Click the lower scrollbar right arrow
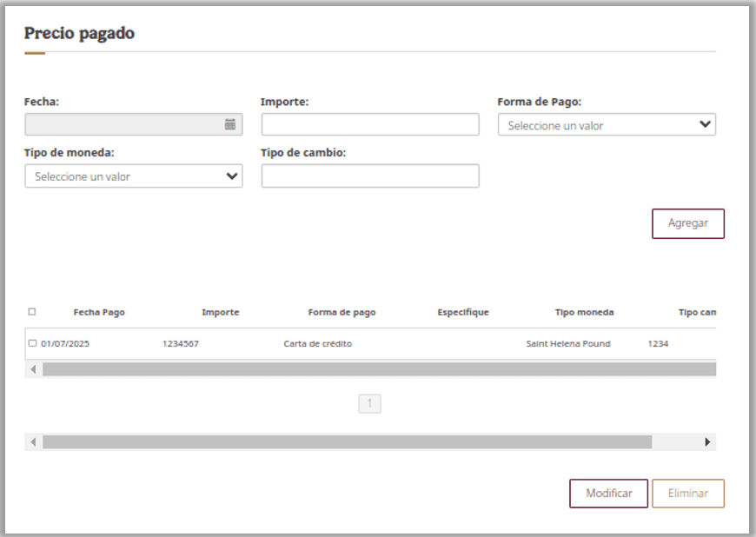The width and height of the screenshot is (756, 537). pos(707,441)
